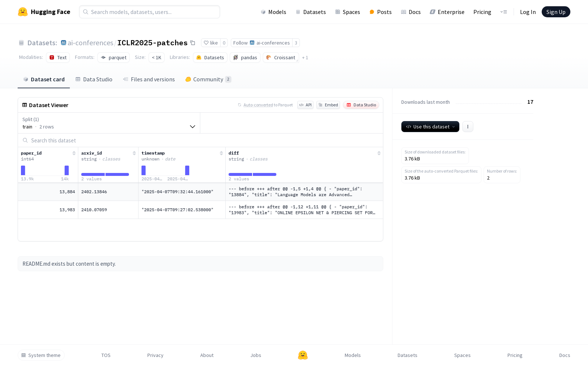Click the Log In link
The width and height of the screenshot is (588, 368).
pos(528,12)
